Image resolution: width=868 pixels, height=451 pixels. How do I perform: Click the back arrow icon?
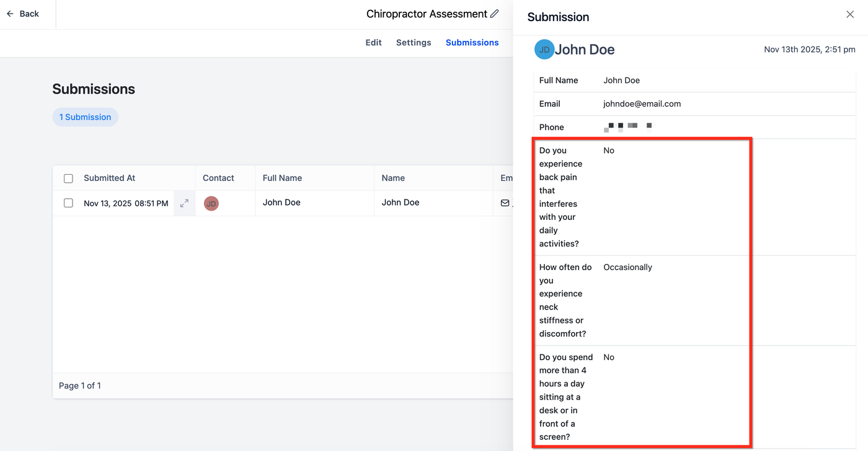10,14
